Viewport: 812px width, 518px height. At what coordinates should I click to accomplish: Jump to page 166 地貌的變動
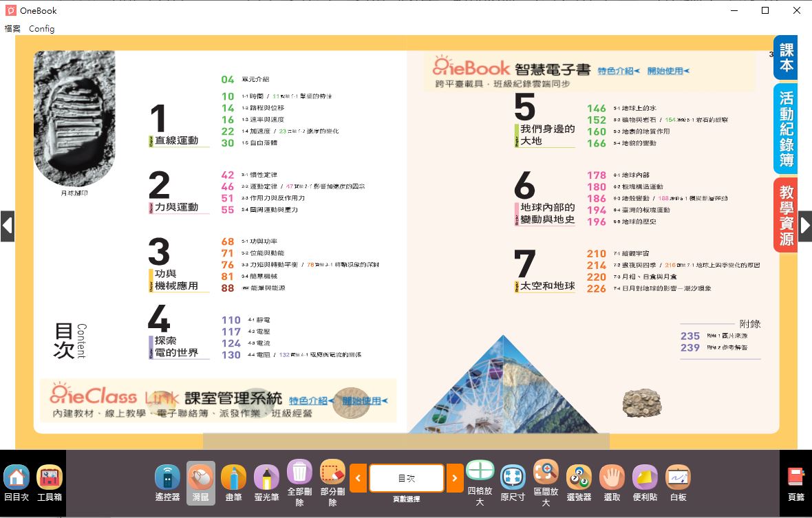[x=622, y=143]
